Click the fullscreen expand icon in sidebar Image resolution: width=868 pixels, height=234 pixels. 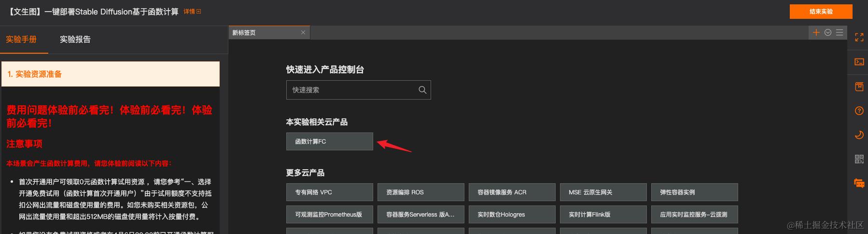pyautogui.click(x=859, y=37)
